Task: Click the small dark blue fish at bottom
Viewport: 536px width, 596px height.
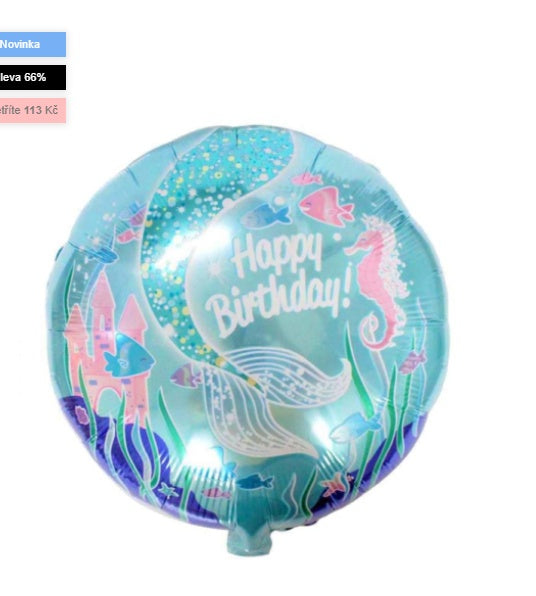Action: pos(255,482)
